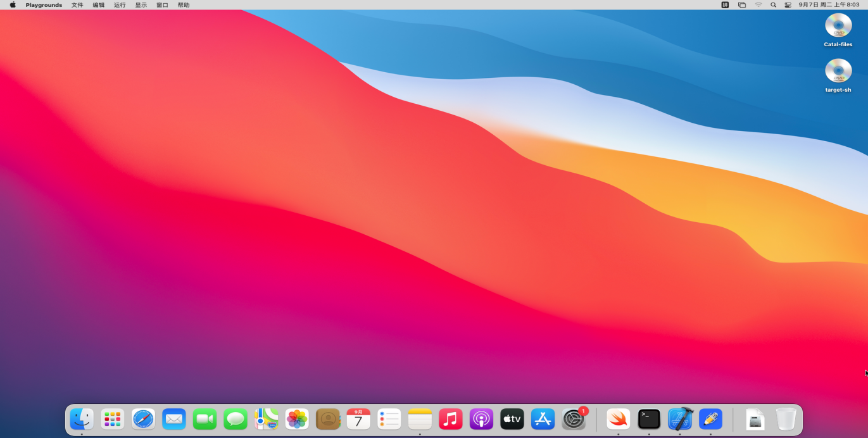Screen dimensions: 868x438
Task: Launch Safari browser from the dock
Action: [x=143, y=419]
